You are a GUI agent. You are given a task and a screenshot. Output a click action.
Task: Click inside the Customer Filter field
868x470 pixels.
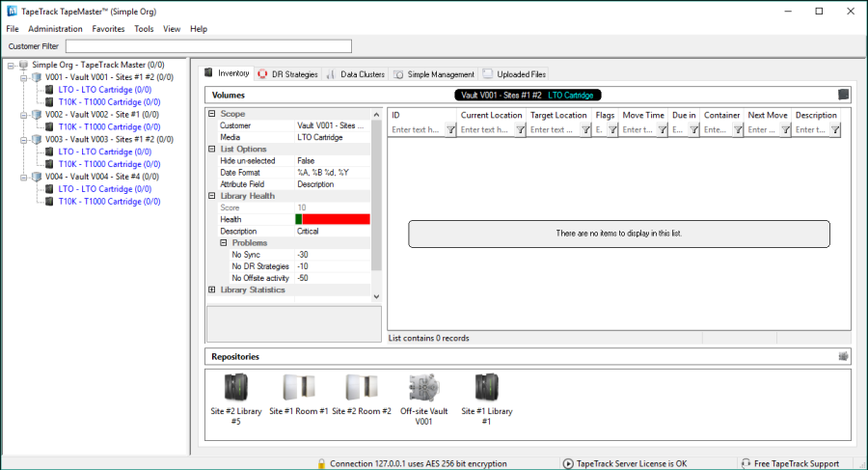pos(208,46)
